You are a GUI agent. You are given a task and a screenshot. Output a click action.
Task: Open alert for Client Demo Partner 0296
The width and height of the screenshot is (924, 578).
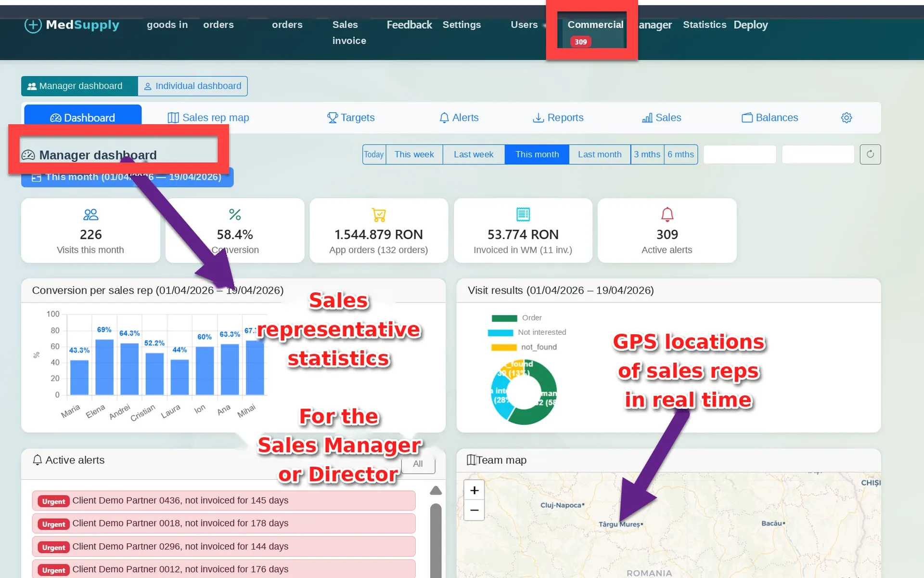(224, 547)
